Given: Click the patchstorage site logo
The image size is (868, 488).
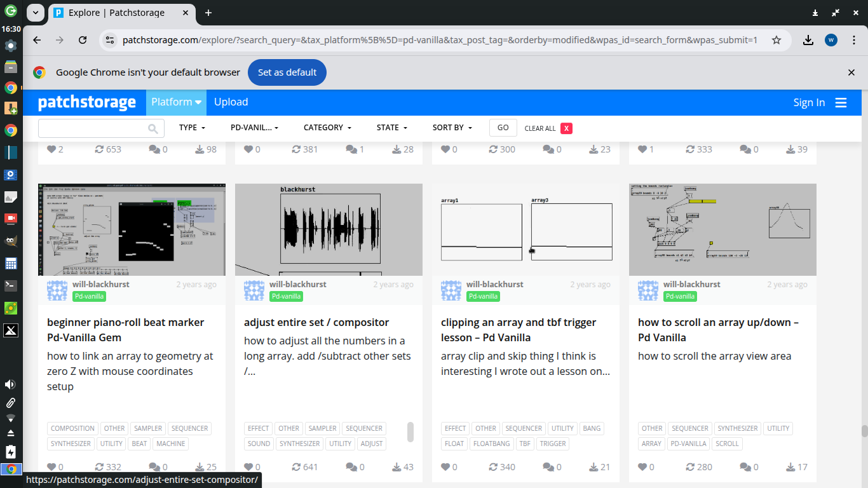Looking at the screenshot, I should click(x=88, y=102).
